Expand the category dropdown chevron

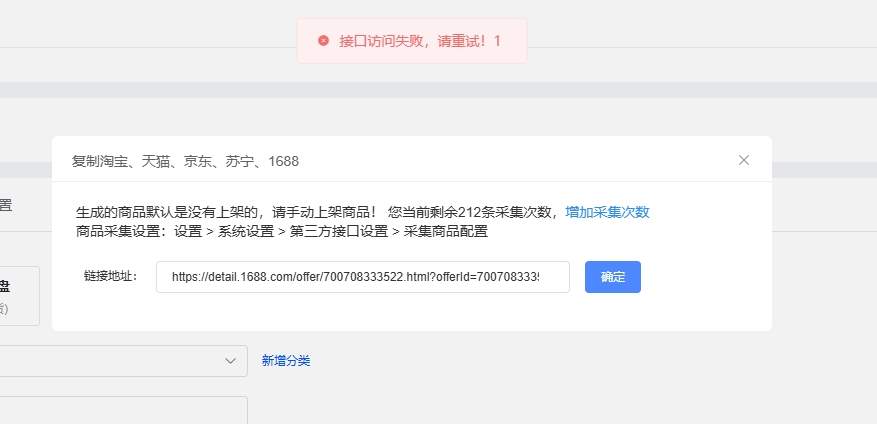pyautogui.click(x=230, y=361)
